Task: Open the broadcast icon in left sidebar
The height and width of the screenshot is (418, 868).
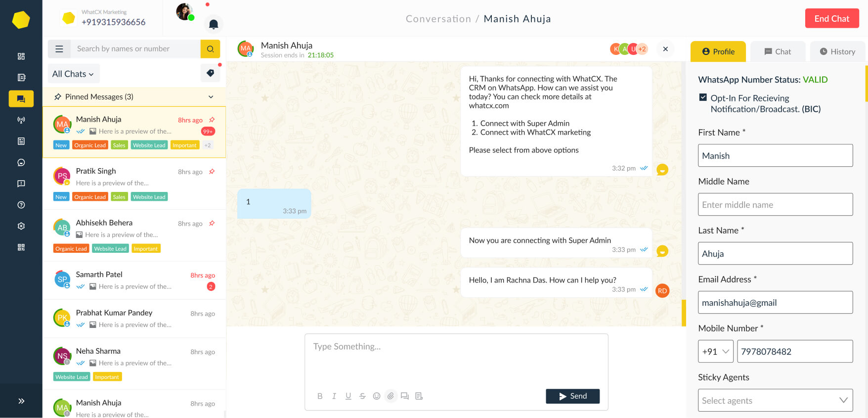Action: (x=21, y=120)
